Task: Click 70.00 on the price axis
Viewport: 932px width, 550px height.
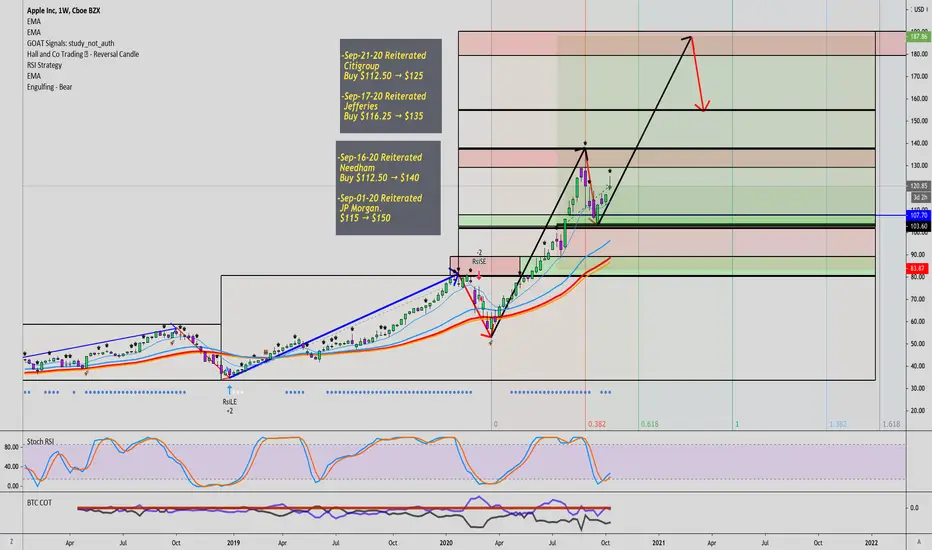Action: [x=919, y=300]
